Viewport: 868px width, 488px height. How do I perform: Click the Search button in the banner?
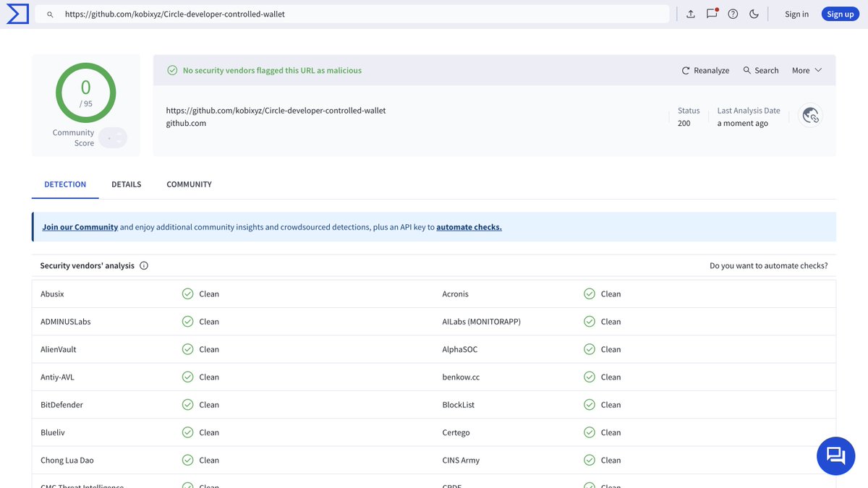pyautogui.click(x=761, y=70)
